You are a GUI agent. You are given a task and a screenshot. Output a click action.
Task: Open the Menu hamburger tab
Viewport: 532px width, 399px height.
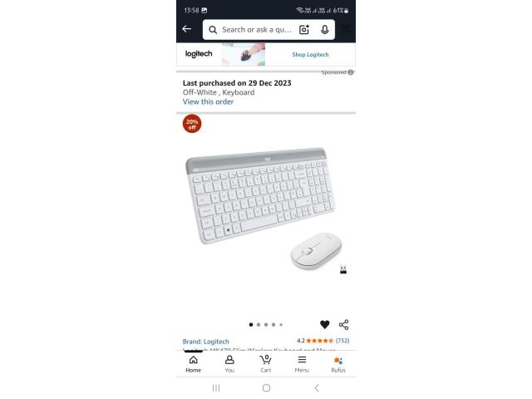coord(302,364)
